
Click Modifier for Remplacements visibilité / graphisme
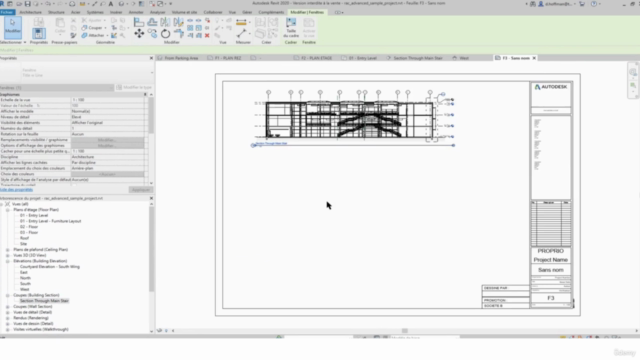[x=107, y=140]
